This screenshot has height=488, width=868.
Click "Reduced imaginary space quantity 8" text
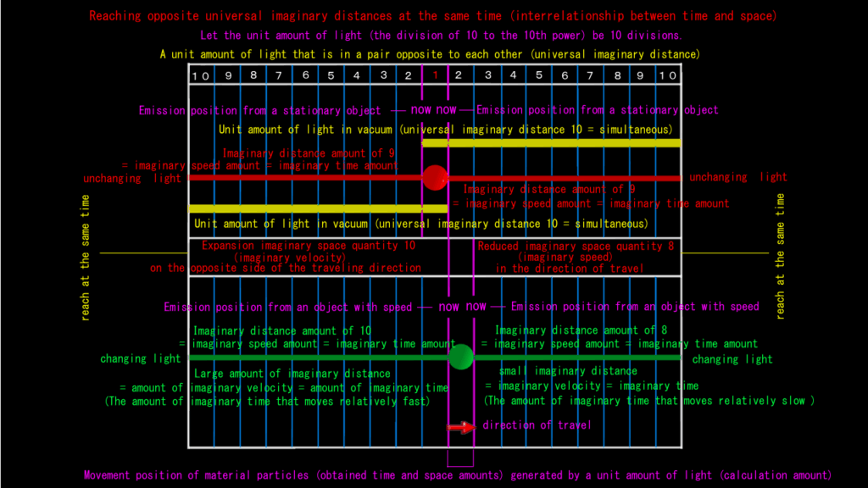click(576, 247)
